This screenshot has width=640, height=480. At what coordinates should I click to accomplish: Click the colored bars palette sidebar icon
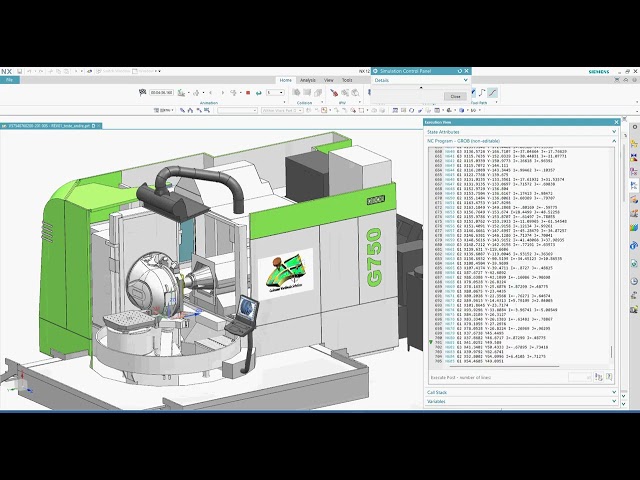(633, 227)
